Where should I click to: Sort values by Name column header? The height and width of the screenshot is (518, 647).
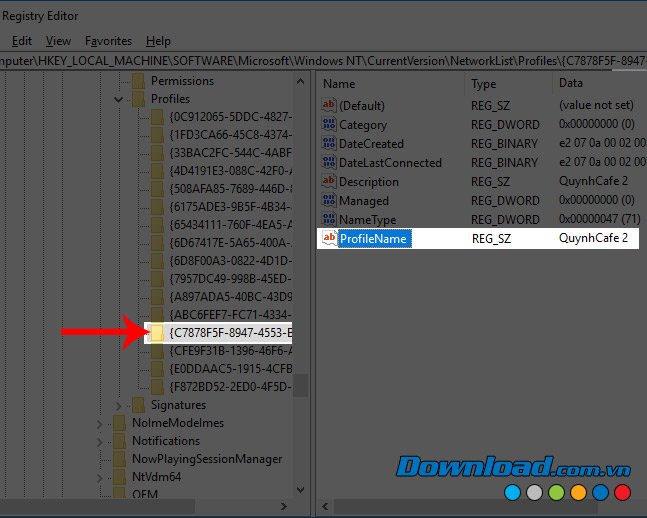point(340,84)
